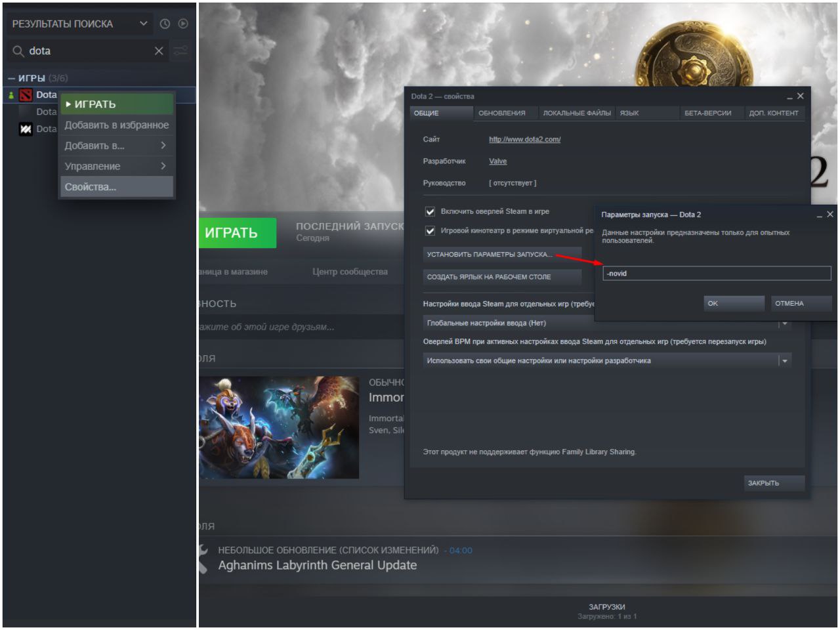Select the Dota Underlords icon

[x=26, y=129]
